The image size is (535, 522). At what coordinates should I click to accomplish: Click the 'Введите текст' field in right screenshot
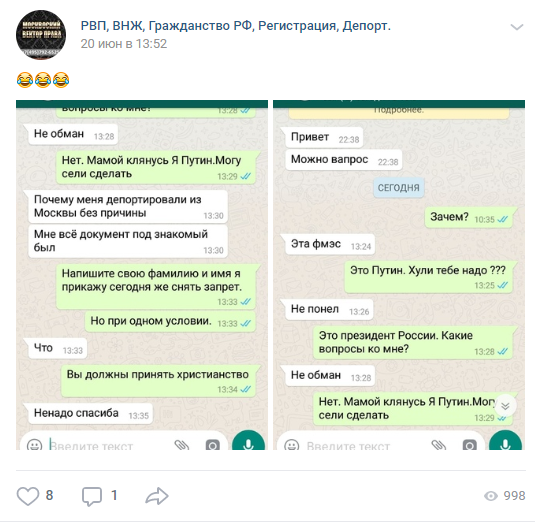(x=366, y=445)
